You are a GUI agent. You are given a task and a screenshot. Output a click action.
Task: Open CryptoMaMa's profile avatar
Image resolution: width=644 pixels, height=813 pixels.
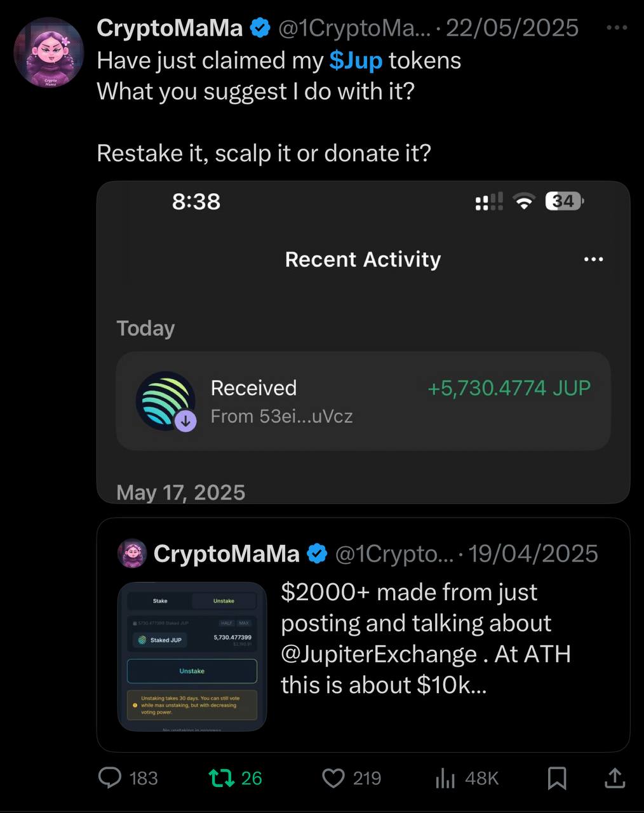click(x=49, y=53)
